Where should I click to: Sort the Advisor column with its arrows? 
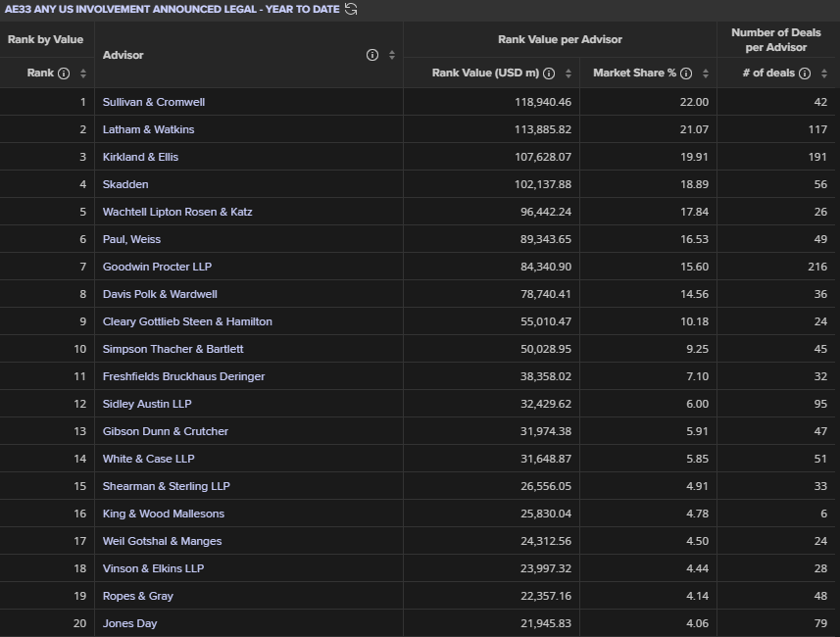[392, 55]
